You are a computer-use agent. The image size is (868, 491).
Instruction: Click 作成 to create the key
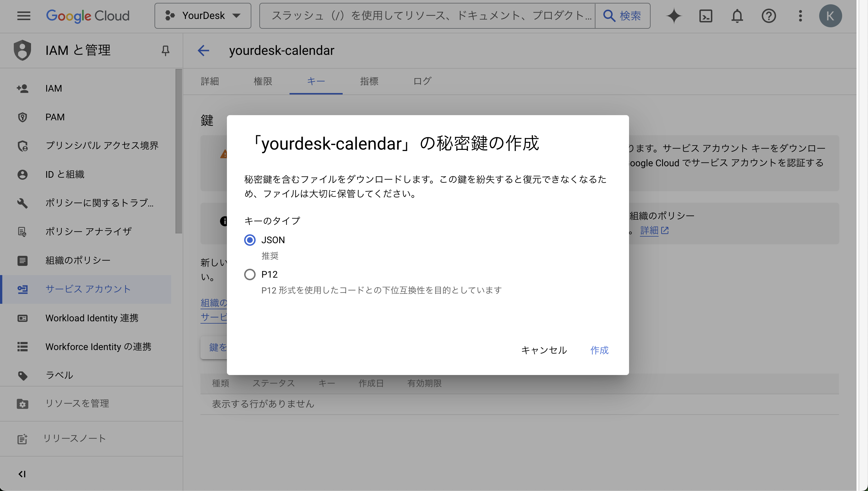pyautogui.click(x=599, y=350)
